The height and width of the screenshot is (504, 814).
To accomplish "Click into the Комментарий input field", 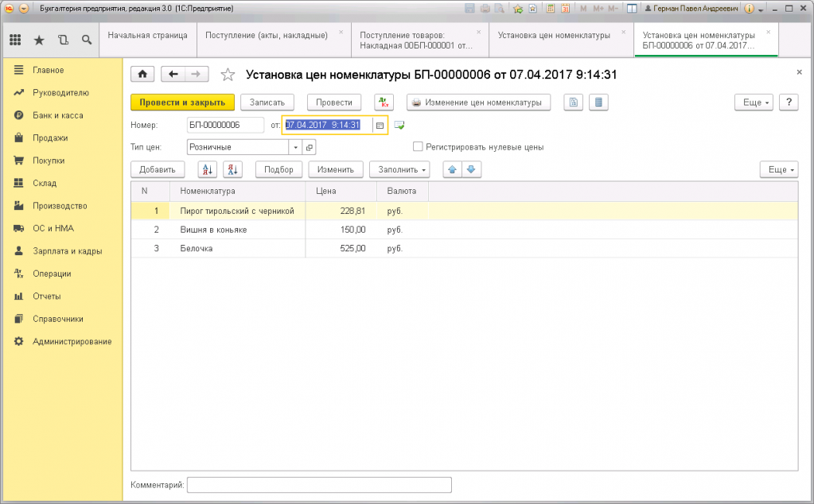I will point(318,484).
